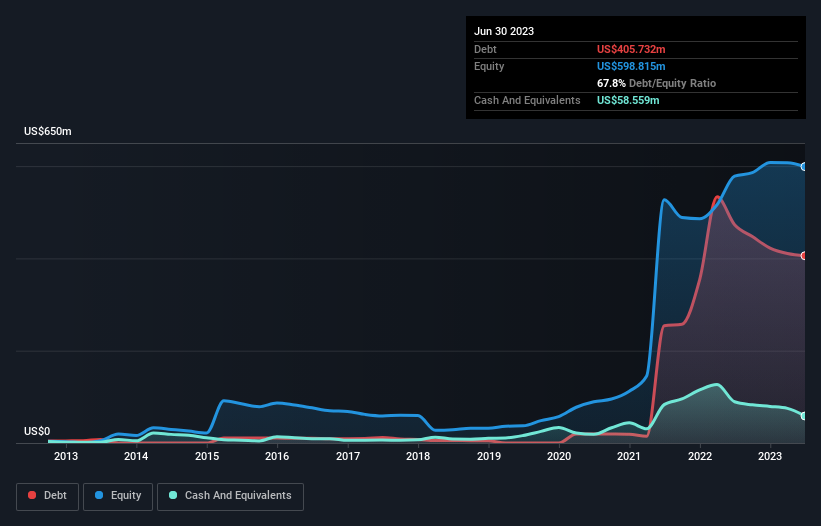Click the 67.8% Debt/Equity Ratio text
821x526 pixels.
[x=656, y=83]
